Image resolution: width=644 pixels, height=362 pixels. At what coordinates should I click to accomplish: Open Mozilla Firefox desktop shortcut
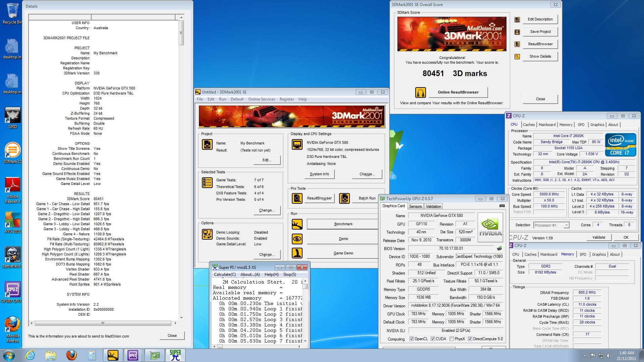coord(12,329)
